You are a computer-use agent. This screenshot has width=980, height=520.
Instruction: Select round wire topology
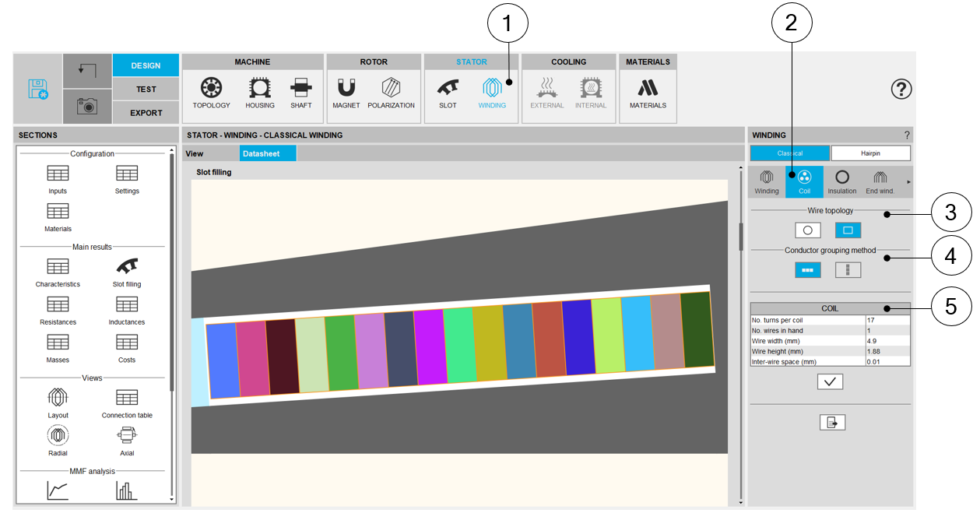[808, 230]
